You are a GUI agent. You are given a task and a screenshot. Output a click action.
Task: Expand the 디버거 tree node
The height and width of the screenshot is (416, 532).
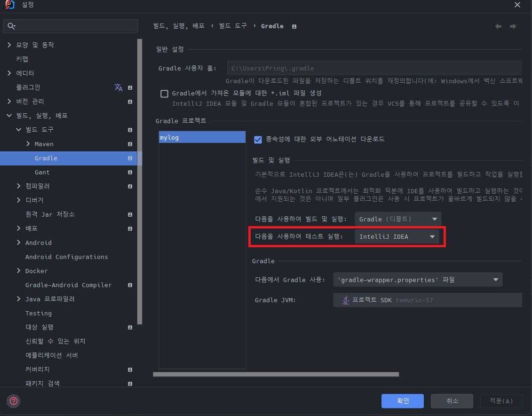19,200
